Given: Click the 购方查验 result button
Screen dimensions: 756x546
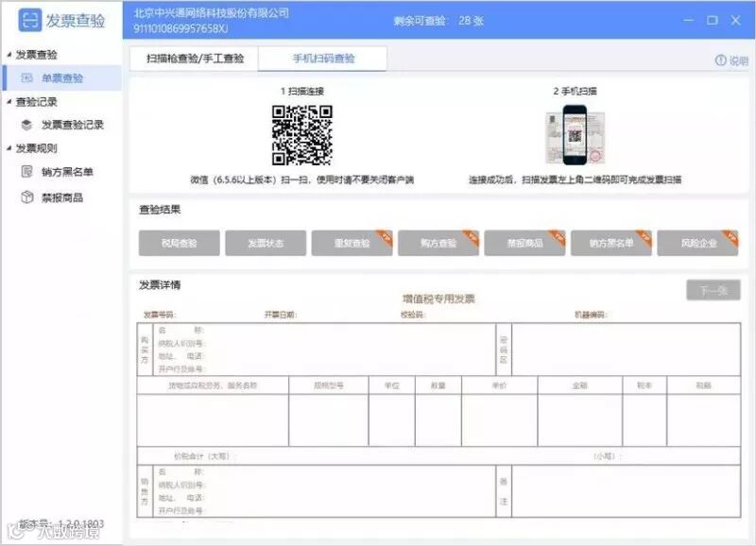Looking at the screenshot, I should 438,243.
